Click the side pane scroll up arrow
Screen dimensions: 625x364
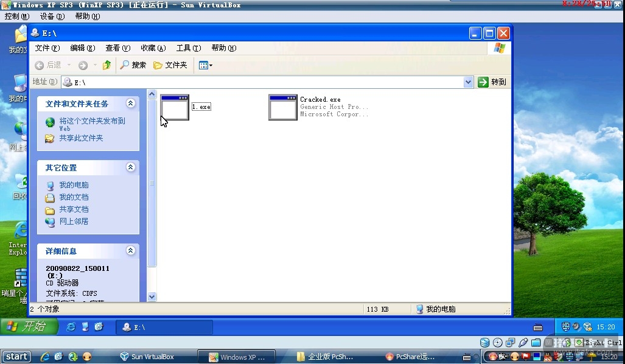click(x=152, y=94)
